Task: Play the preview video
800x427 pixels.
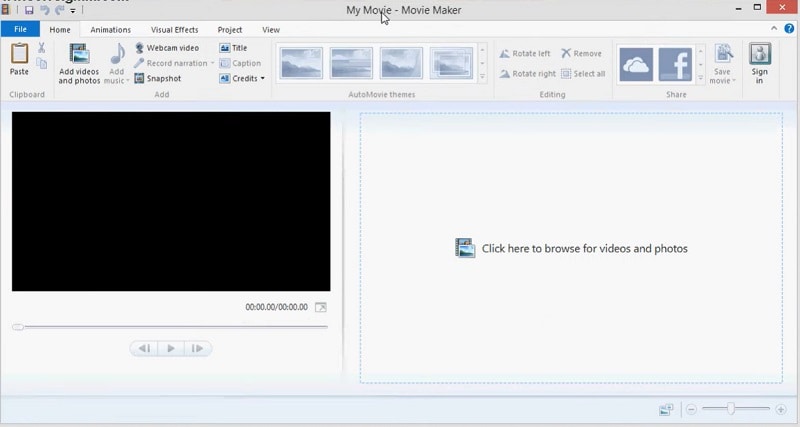Action: click(171, 348)
